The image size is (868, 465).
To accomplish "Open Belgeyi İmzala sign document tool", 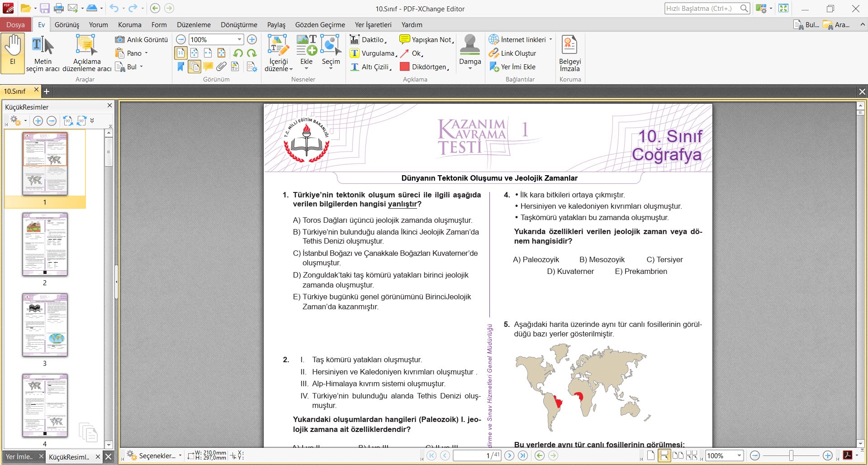I will [570, 53].
